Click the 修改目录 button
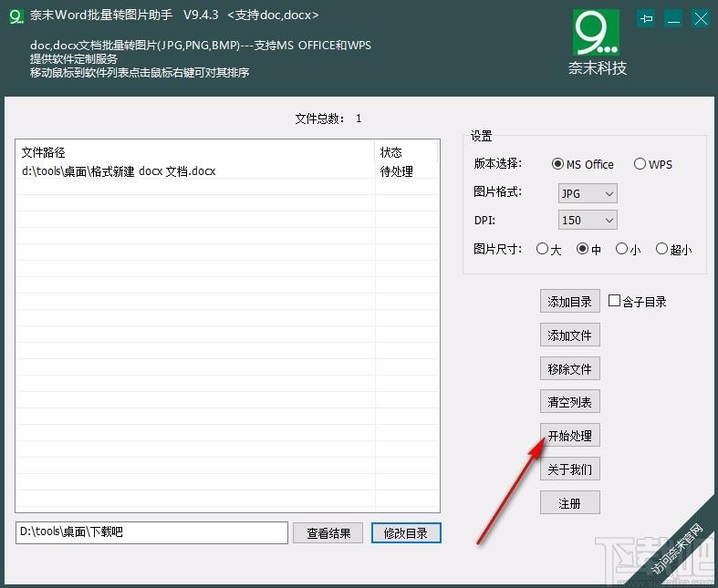The image size is (718, 588). [406, 533]
